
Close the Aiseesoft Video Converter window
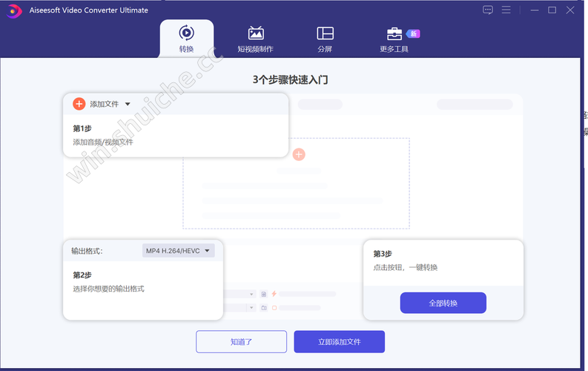coord(570,10)
